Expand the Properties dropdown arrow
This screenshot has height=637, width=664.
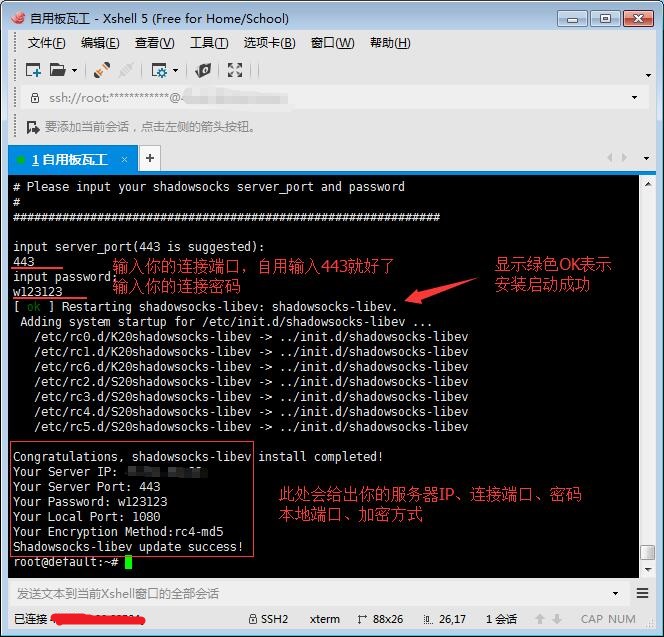(175, 70)
